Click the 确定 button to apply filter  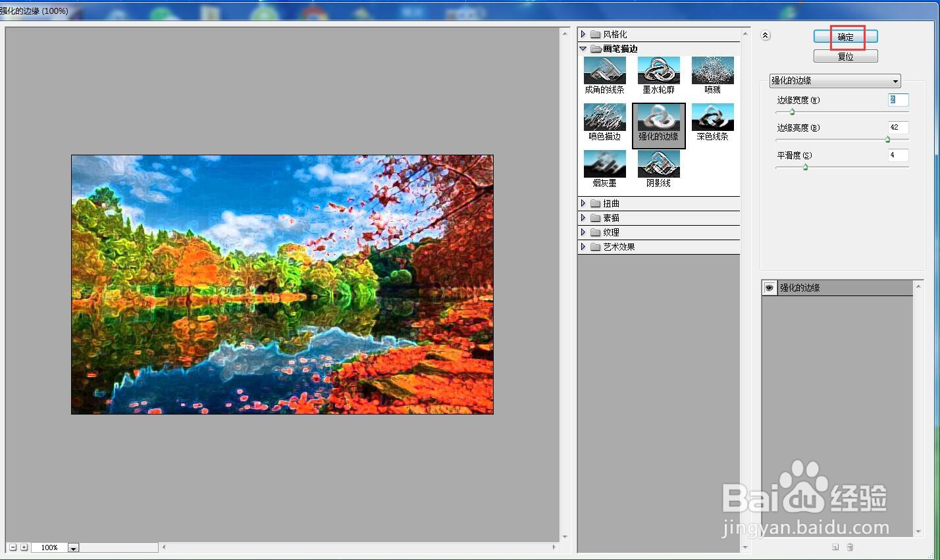(x=846, y=37)
